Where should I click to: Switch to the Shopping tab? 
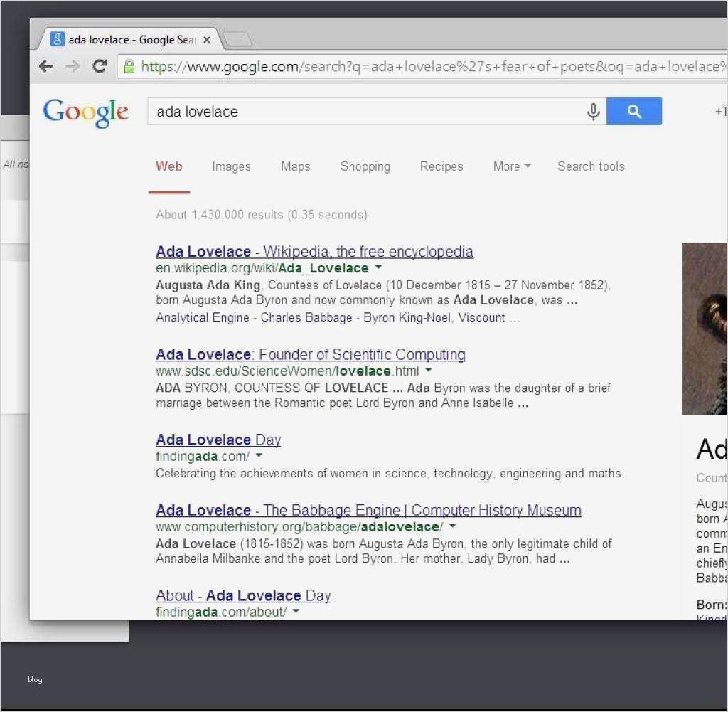pos(365,166)
